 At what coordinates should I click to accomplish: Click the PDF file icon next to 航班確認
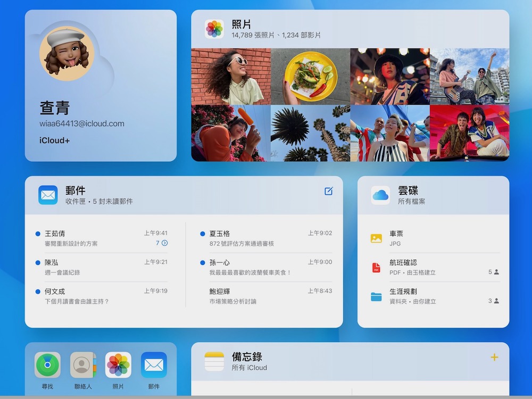coord(376,268)
